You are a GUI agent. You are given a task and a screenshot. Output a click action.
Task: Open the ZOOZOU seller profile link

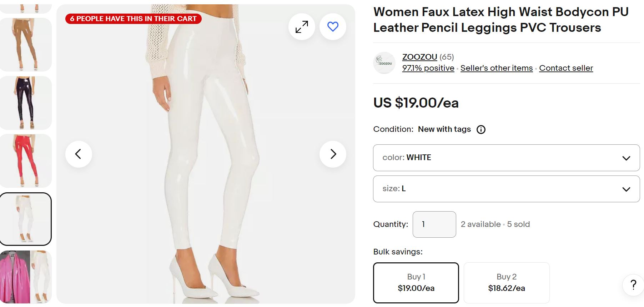pyautogui.click(x=419, y=57)
